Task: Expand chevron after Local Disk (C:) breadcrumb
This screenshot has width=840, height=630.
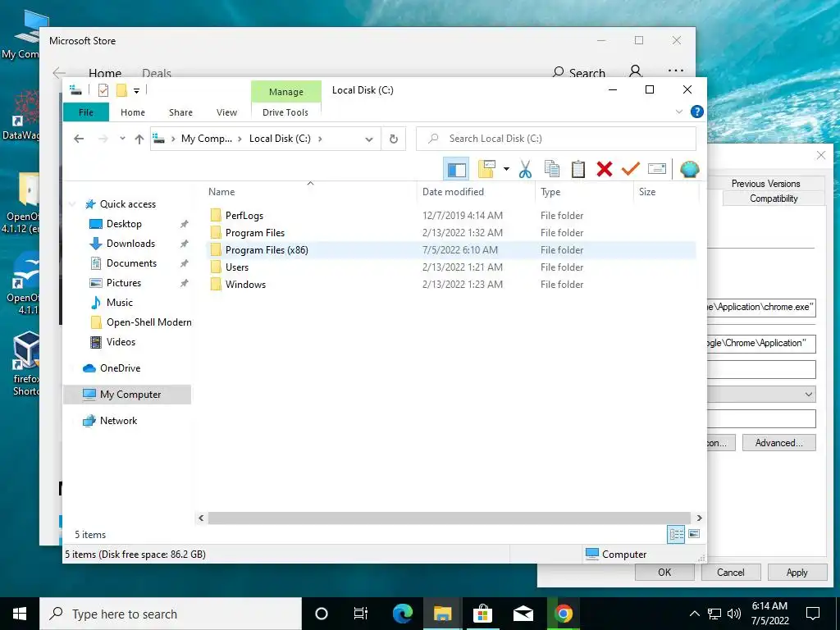Action: tap(321, 139)
